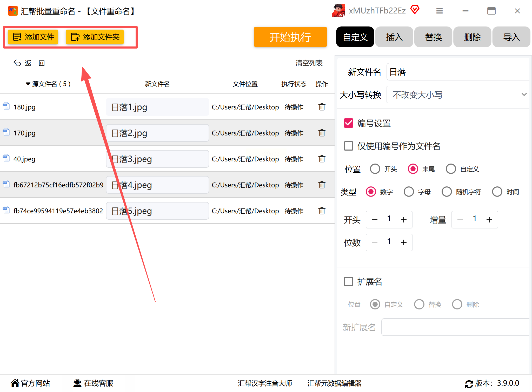Click the red VIP diamond icon
Viewport: 532px width, 392px height.
click(x=415, y=10)
